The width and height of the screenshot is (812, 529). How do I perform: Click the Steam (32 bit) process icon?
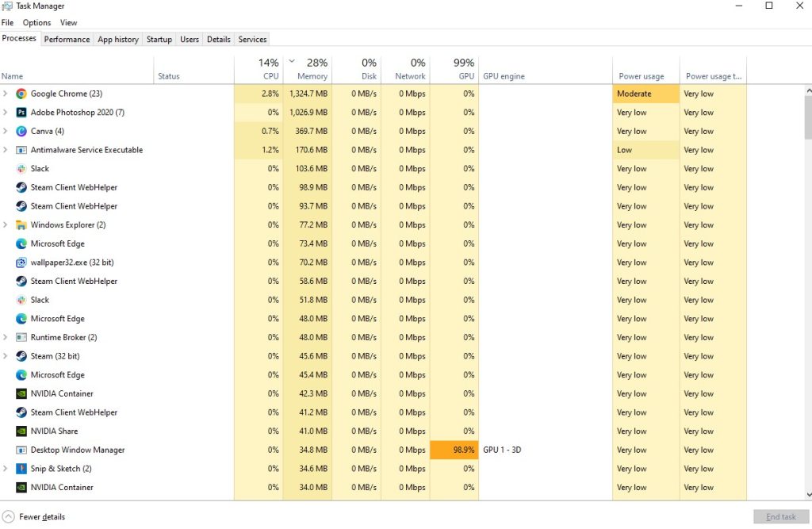pos(21,356)
